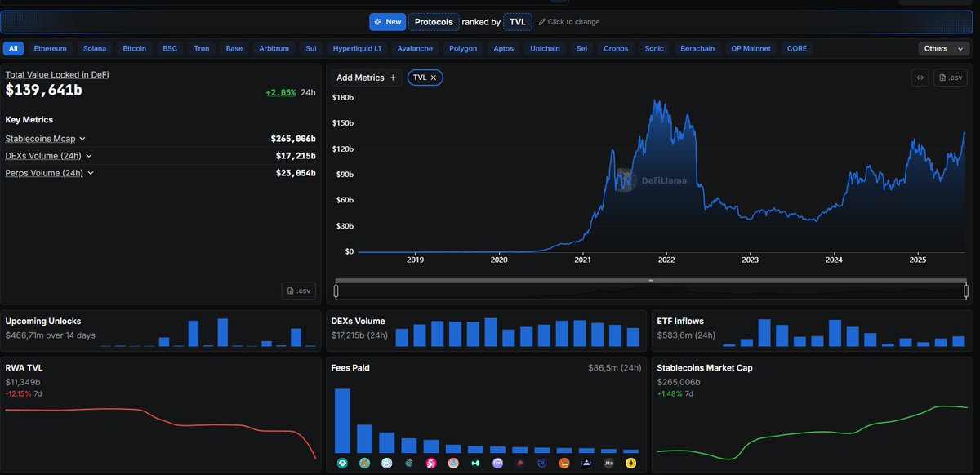980x475 pixels.
Task: Remove the TVL metric chip
Action: click(x=434, y=78)
